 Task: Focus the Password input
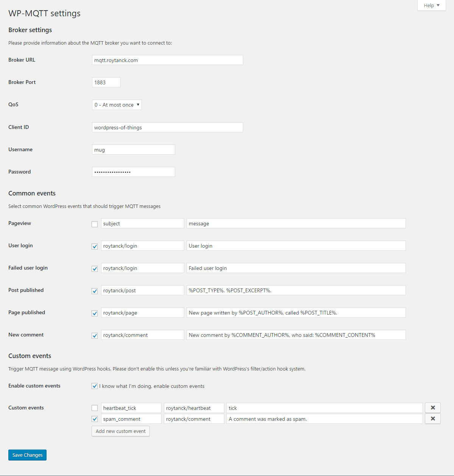[x=134, y=172]
